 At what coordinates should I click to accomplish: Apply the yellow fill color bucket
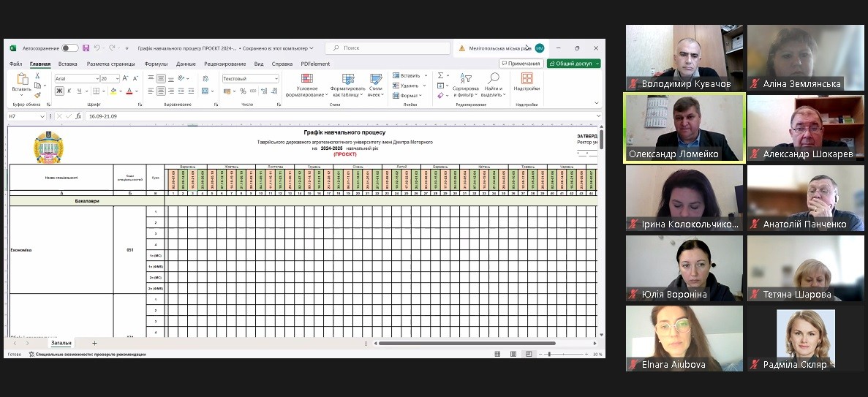113,91
